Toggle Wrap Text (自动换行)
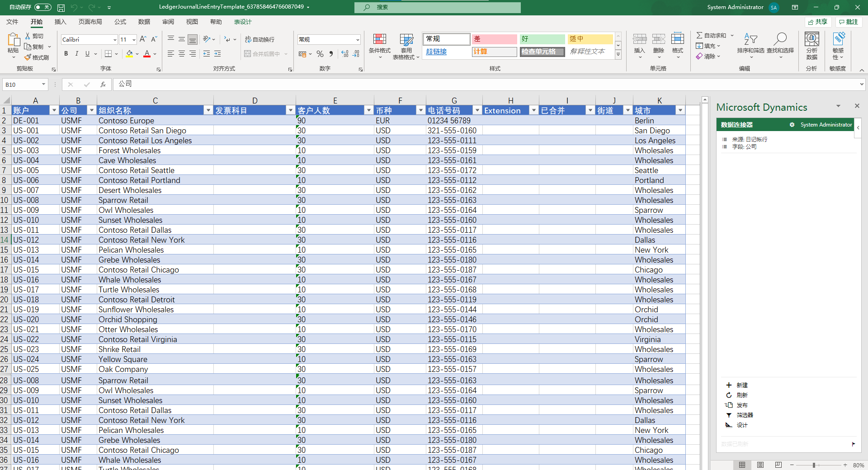868x470 pixels. (260, 40)
